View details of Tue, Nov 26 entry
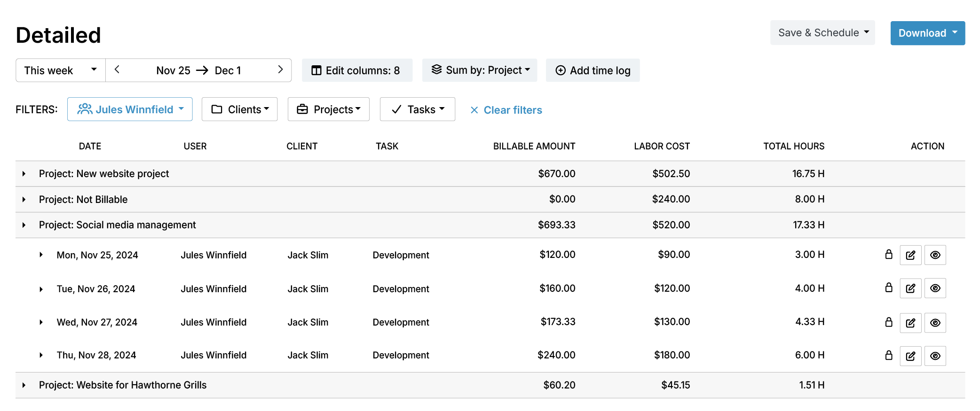 [935, 288]
